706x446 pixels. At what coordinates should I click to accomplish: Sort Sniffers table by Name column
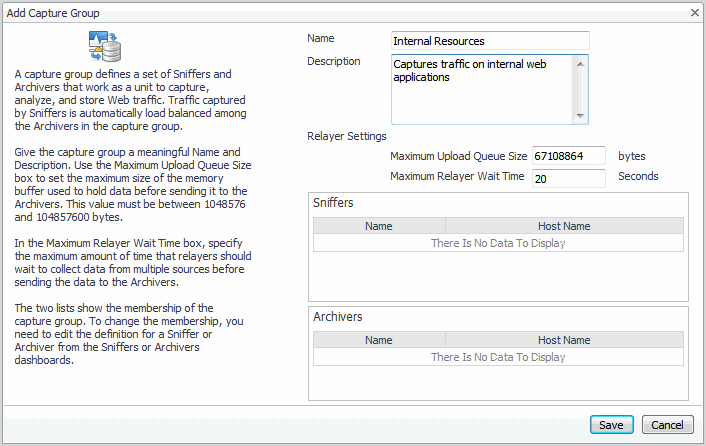click(x=379, y=226)
